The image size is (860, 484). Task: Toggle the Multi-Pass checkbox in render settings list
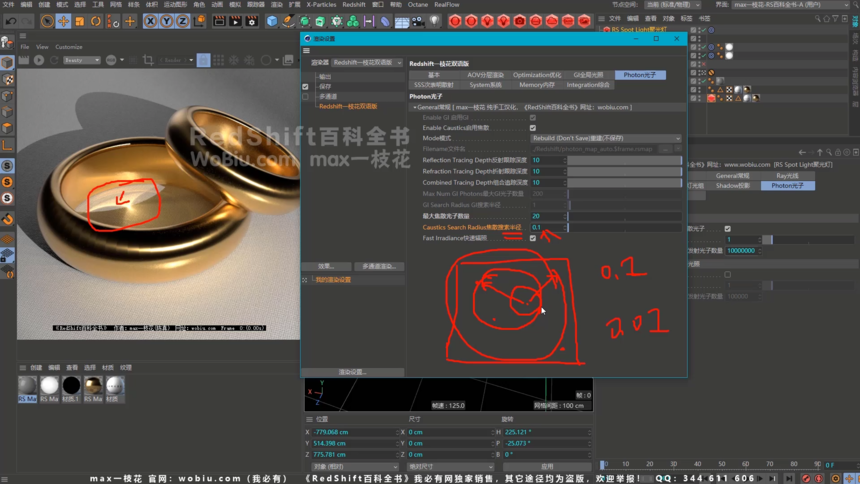[305, 97]
